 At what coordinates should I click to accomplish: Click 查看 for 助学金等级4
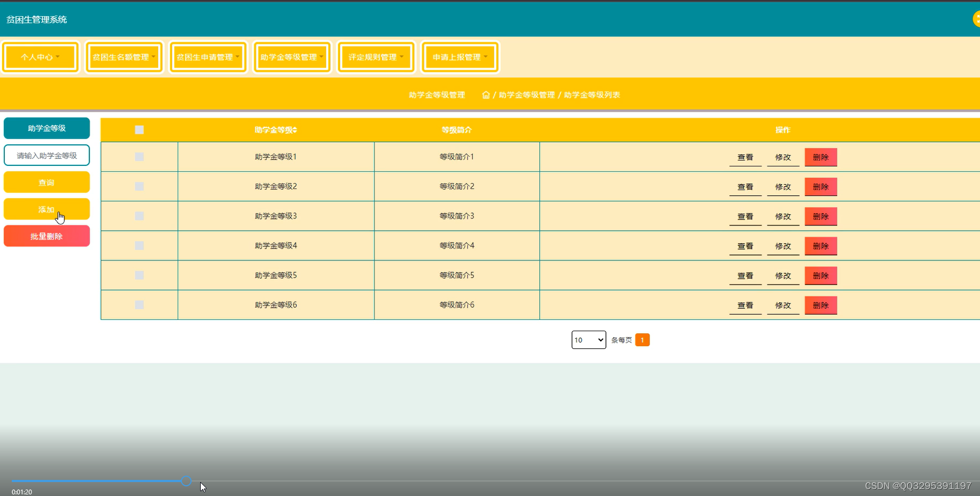pyautogui.click(x=745, y=246)
